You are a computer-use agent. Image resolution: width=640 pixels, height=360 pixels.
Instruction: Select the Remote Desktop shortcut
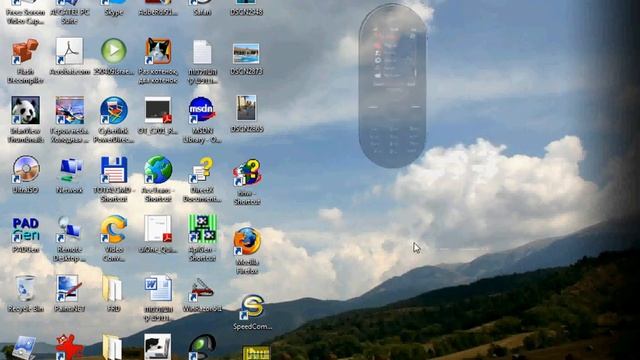69,229
